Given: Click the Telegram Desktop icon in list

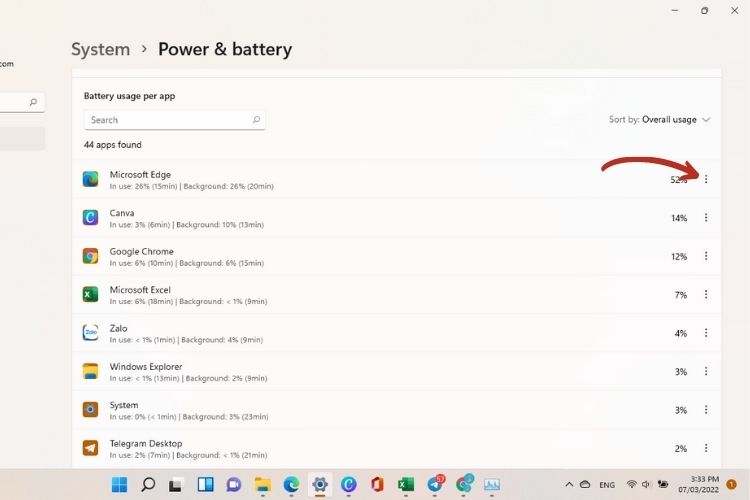Looking at the screenshot, I should point(90,448).
